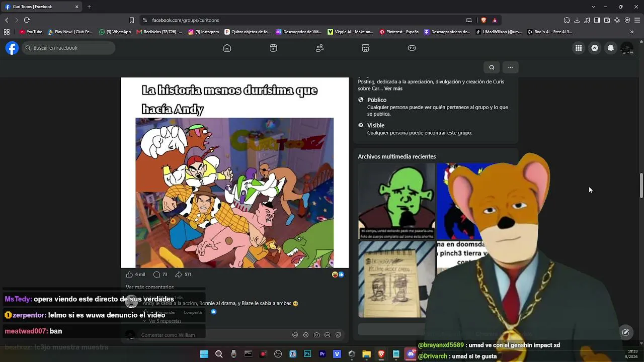Click the 'Público' privacy label
The width and height of the screenshot is (644, 362).
coord(377,100)
